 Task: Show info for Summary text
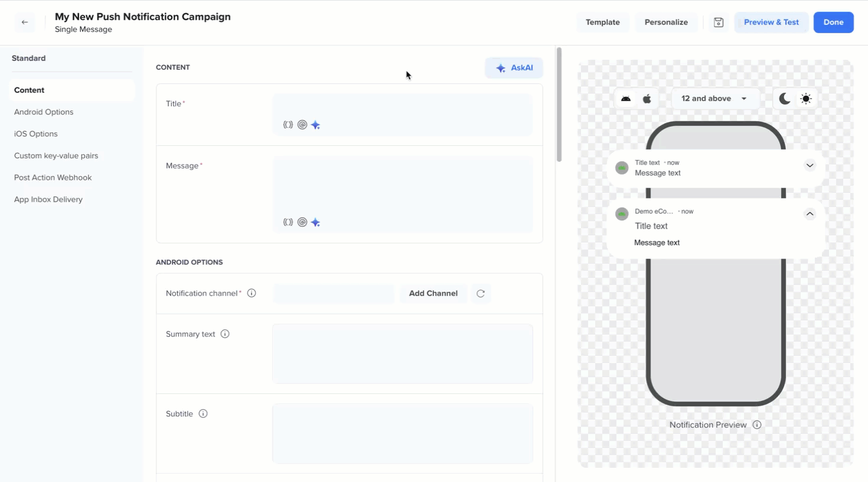coord(225,334)
